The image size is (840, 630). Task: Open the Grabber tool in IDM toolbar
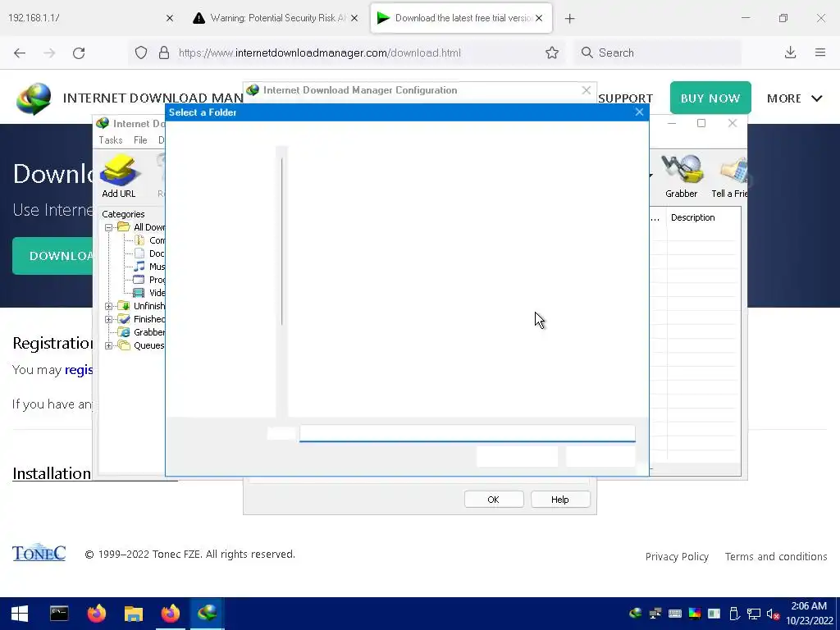click(x=681, y=176)
